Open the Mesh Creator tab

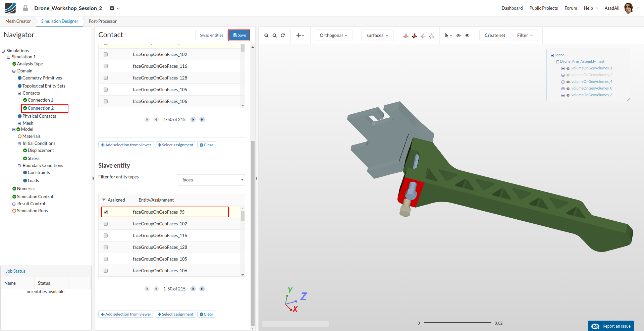pos(18,21)
